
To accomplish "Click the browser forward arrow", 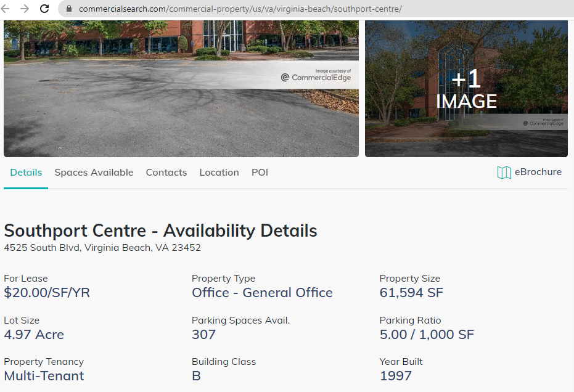I will coord(25,9).
